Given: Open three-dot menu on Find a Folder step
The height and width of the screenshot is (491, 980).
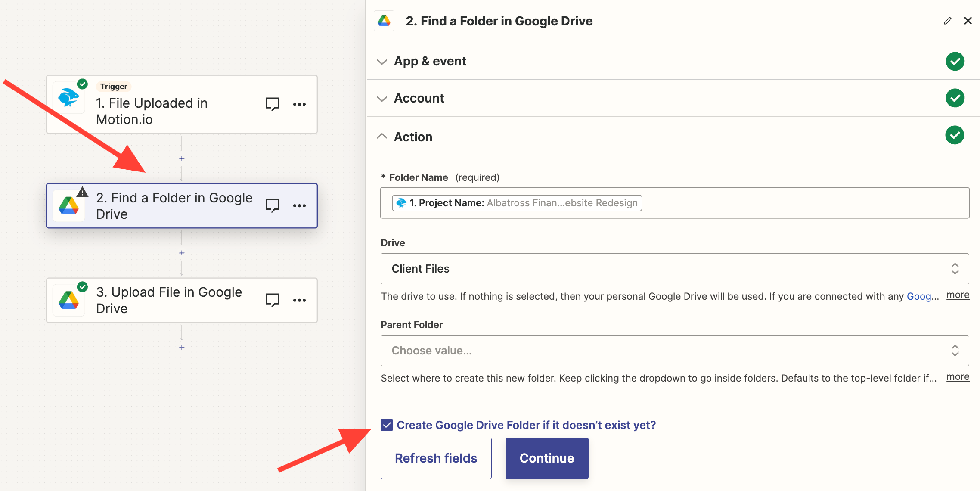Looking at the screenshot, I should point(299,205).
